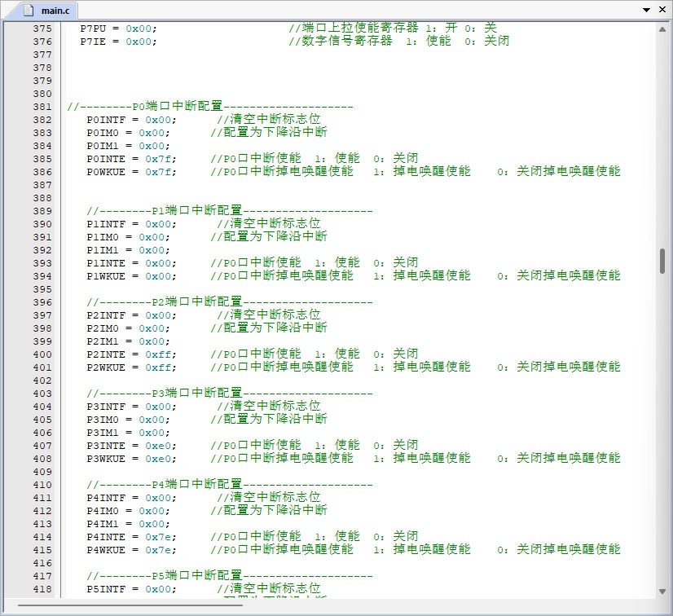
Task: Click the document icon on the main.c tab
Action: coord(29,10)
